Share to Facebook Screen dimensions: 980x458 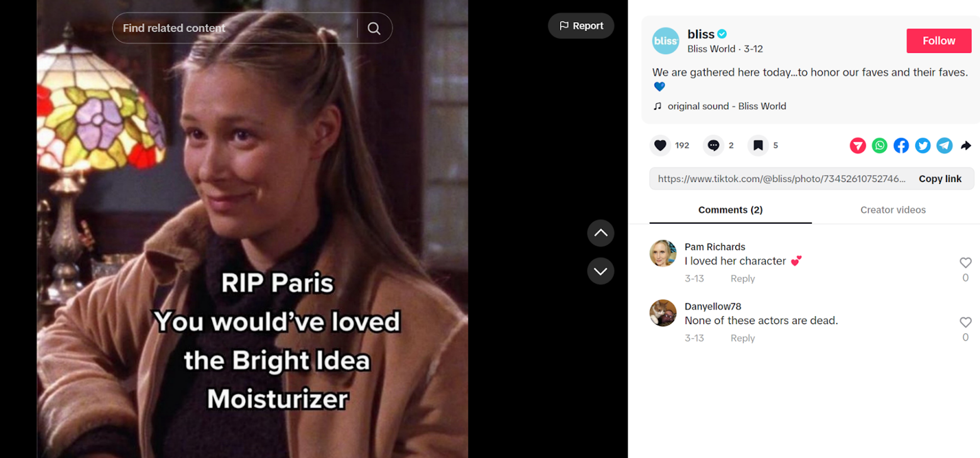pyautogui.click(x=901, y=145)
